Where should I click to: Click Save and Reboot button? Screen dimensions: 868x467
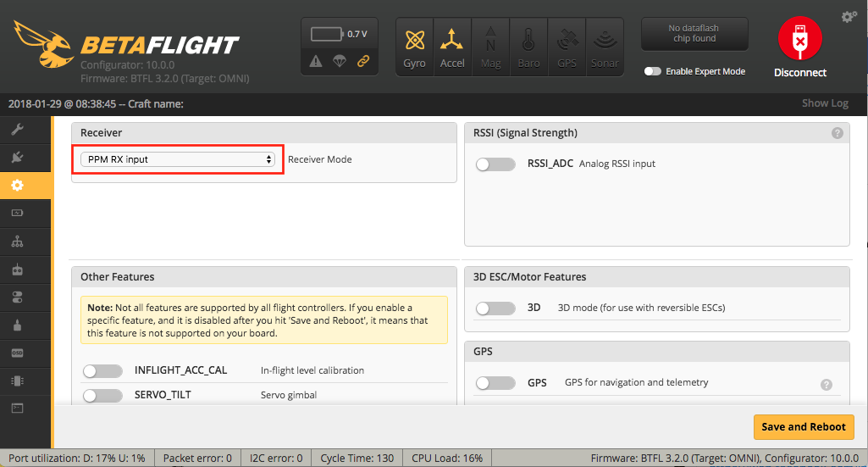pos(804,427)
